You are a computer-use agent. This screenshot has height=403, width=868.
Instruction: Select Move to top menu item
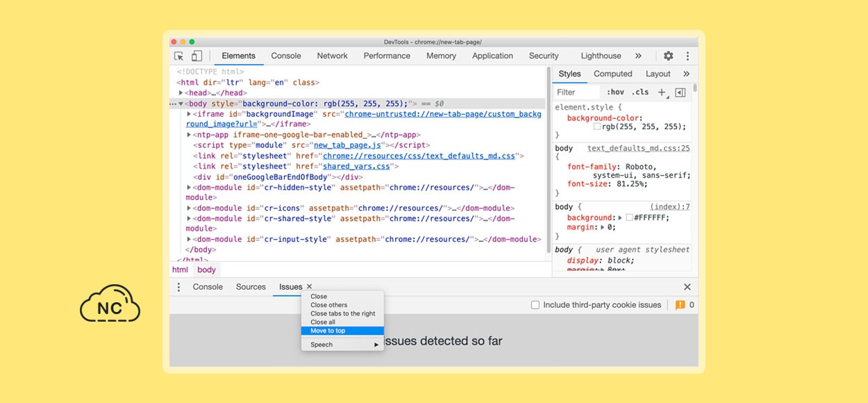coord(342,331)
